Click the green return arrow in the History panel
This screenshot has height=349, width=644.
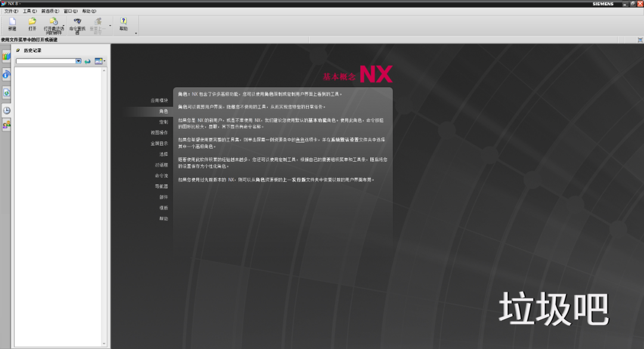point(87,61)
